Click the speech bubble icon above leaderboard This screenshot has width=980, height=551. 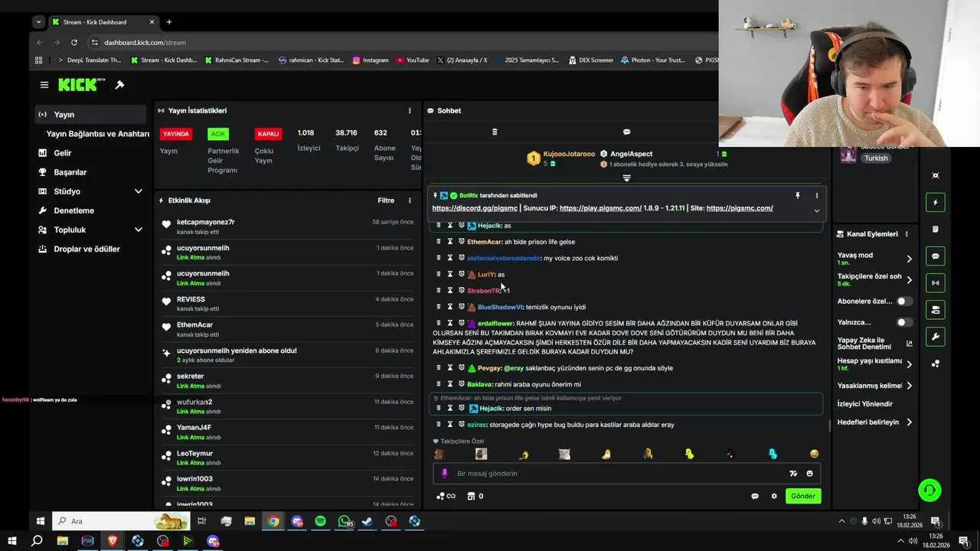(626, 132)
